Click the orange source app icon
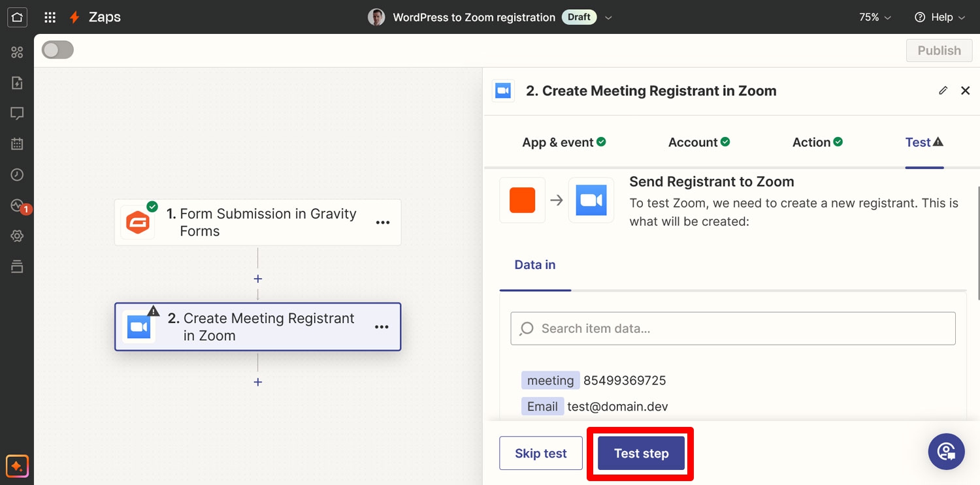 pyautogui.click(x=522, y=200)
